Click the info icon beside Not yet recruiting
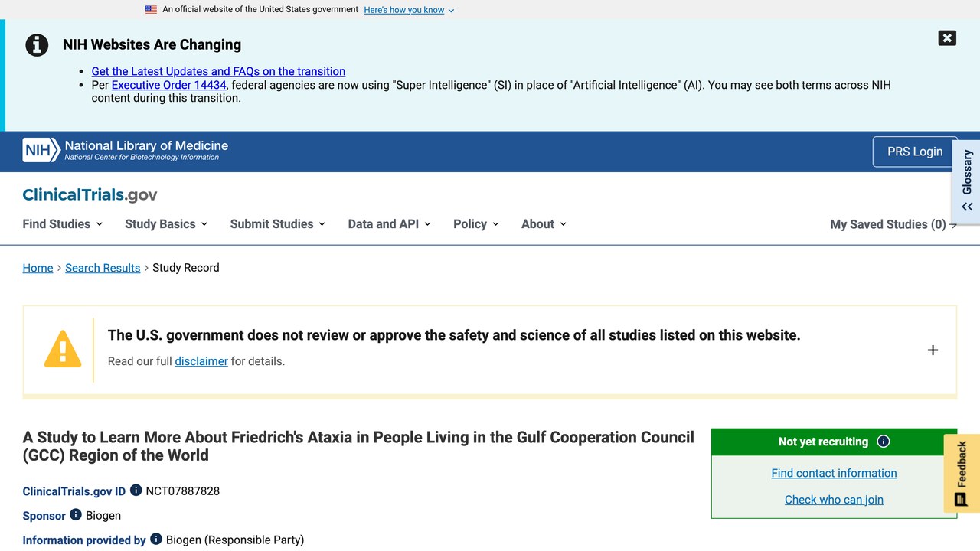The height and width of the screenshot is (551, 980). (884, 442)
